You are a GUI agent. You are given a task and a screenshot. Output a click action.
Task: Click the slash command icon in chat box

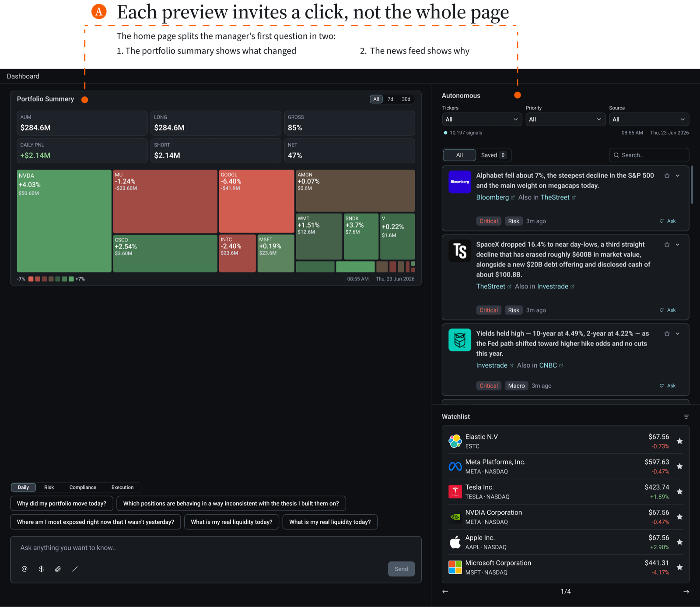75,569
